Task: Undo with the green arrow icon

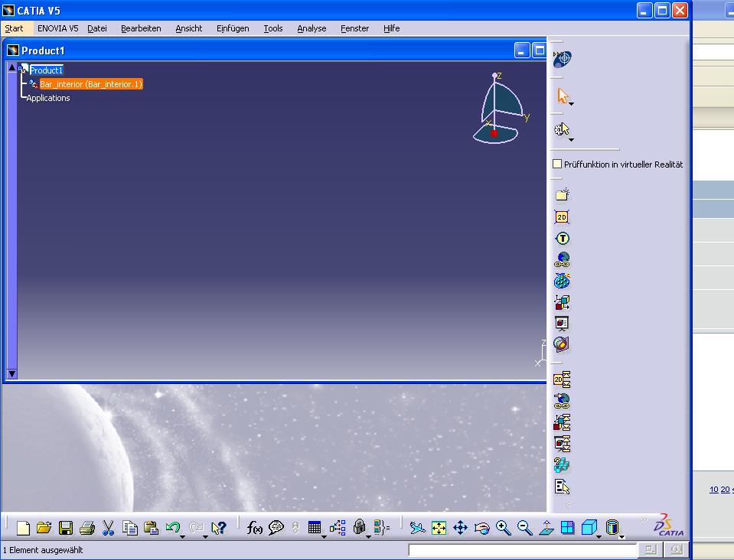Action: pos(172,527)
